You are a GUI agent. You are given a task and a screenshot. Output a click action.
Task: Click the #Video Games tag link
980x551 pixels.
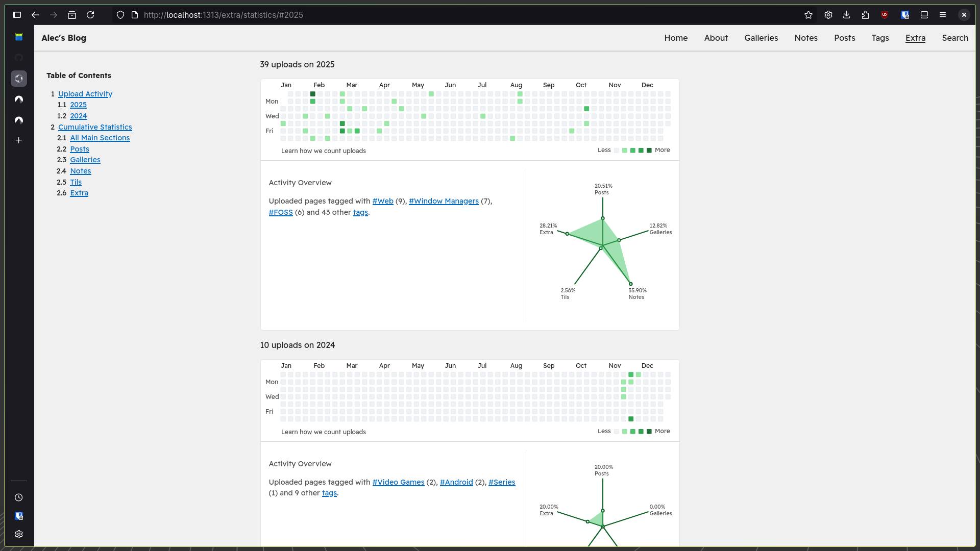(x=398, y=482)
